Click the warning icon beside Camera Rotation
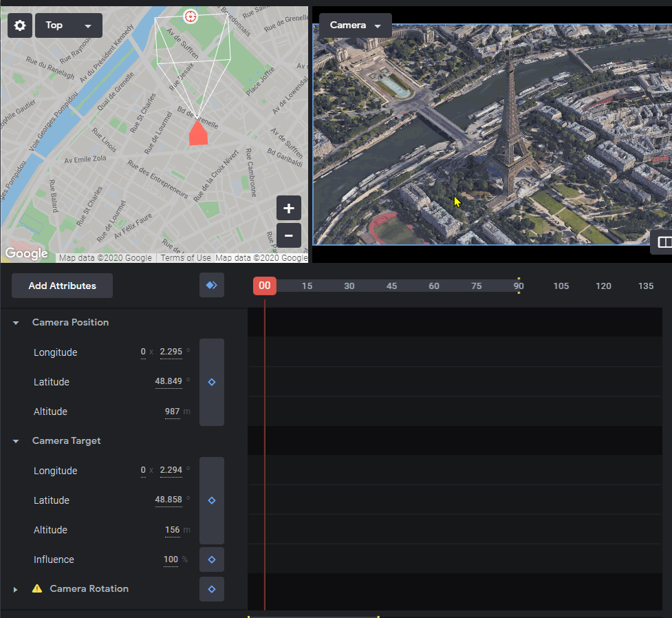 click(x=37, y=588)
